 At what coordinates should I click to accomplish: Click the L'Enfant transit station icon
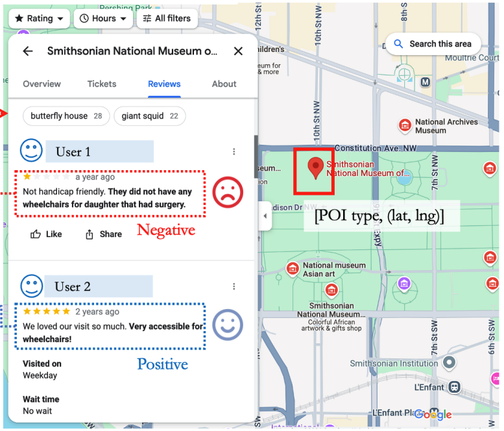(x=454, y=387)
